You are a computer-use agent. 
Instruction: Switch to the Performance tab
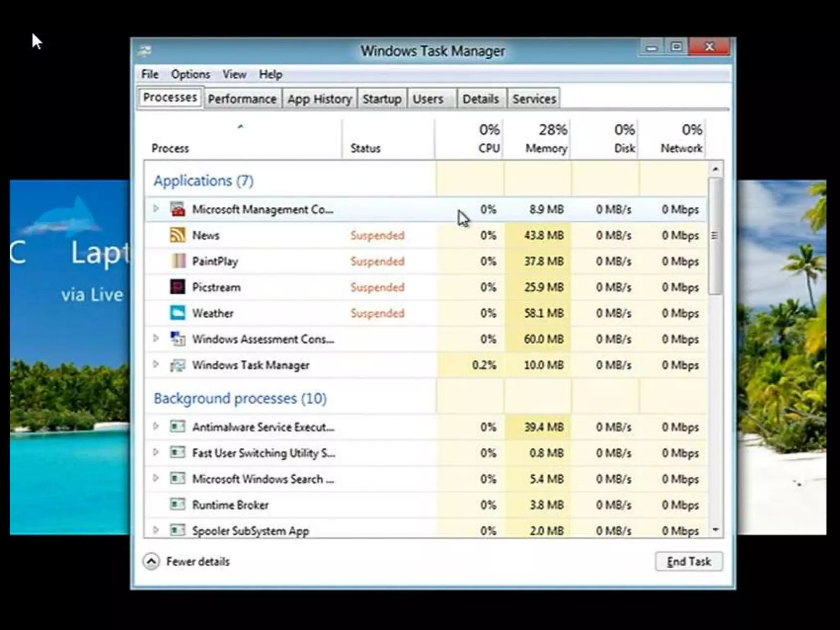242,99
